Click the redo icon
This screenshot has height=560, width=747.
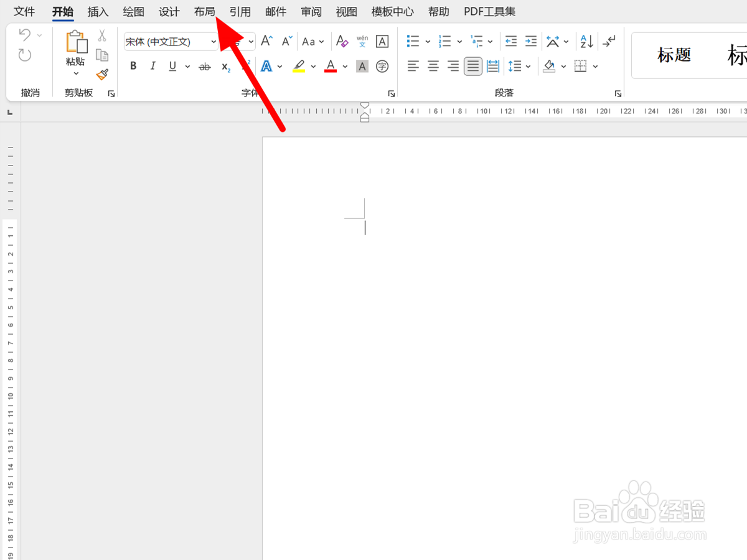pyautogui.click(x=25, y=55)
